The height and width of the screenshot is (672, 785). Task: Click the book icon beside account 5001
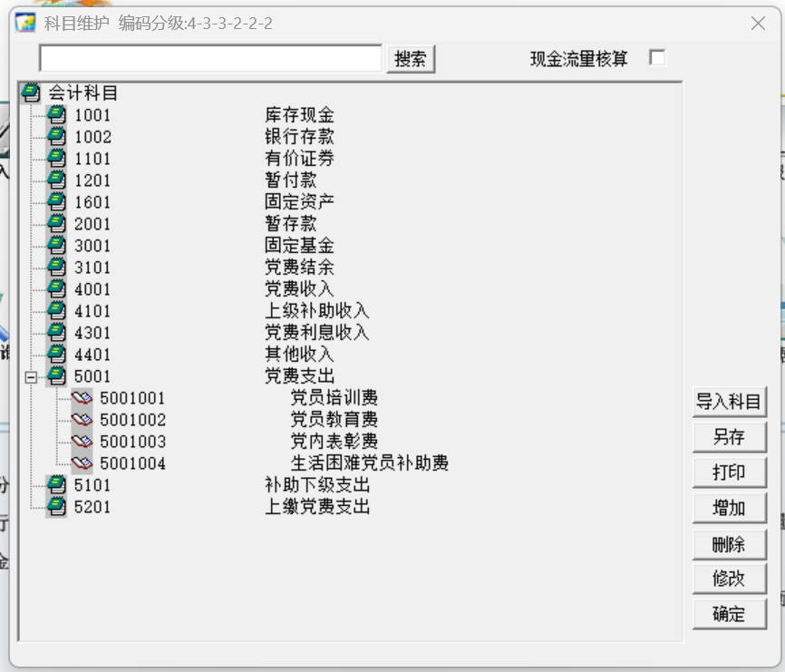click(x=56, y=376)
